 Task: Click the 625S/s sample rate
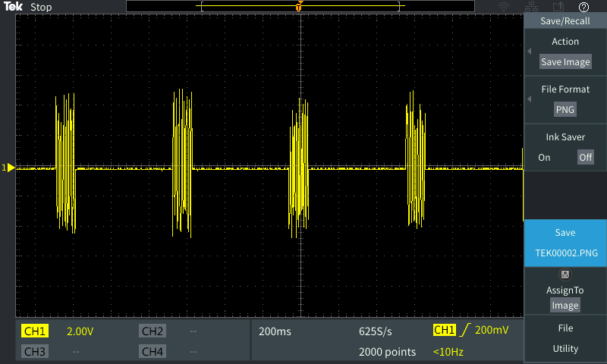point(375,331)
